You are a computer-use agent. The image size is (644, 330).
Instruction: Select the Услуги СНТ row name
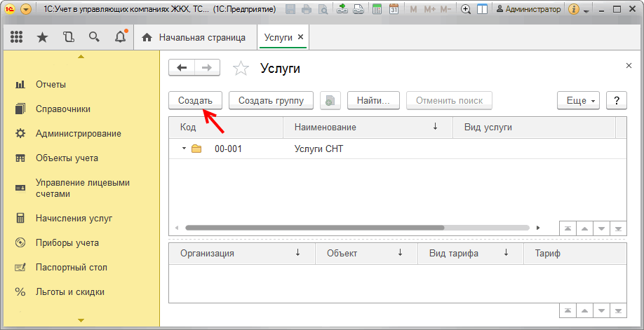pyautogui.click(x=318, y=149)
